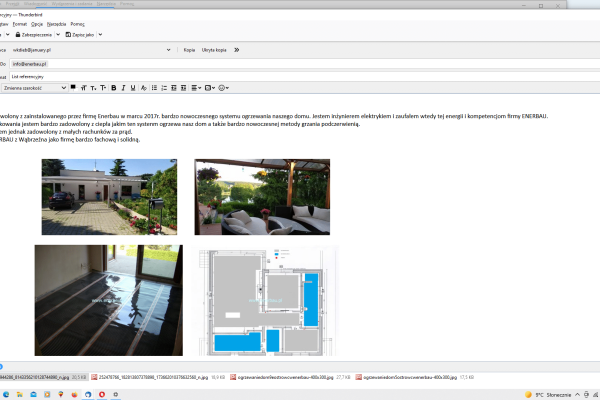This screenshot has width=600, height=400.
Task: Open the text alignment dropdown
Action: pos(196,88)
